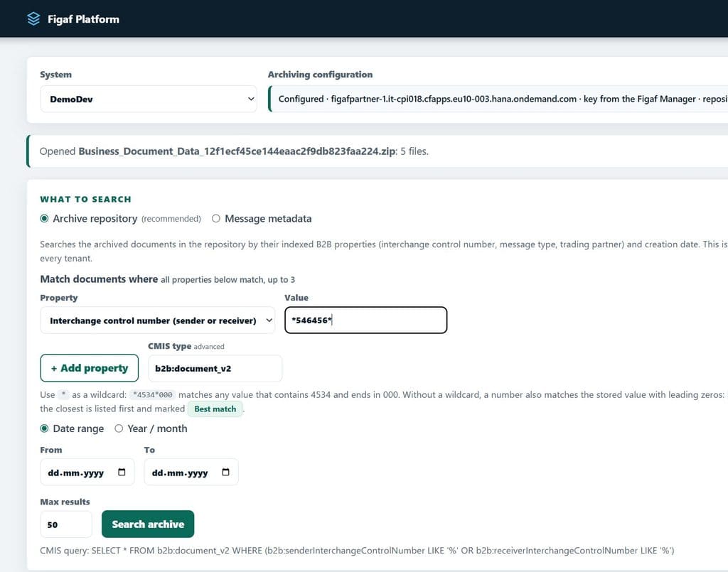Click the Archiving configuration heading
The width and height of the screenshot is (728, 572).
point(320,74)
